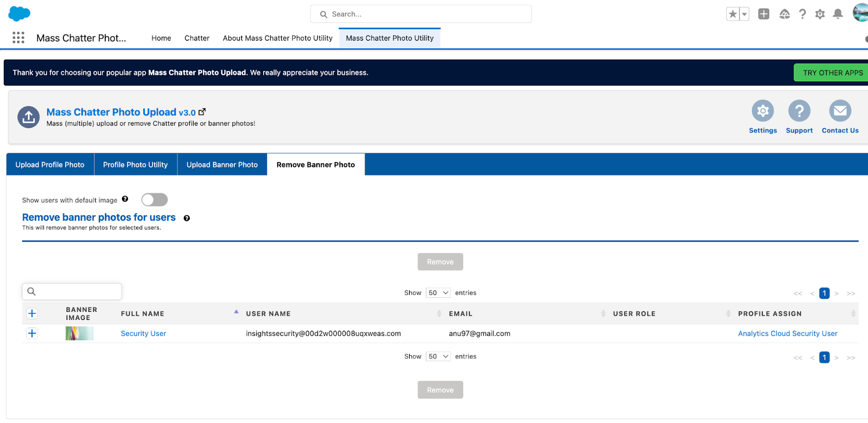Switch to Upload Banner Photo tab
Viewport: 868px width, 423px height.
[222, 164]
